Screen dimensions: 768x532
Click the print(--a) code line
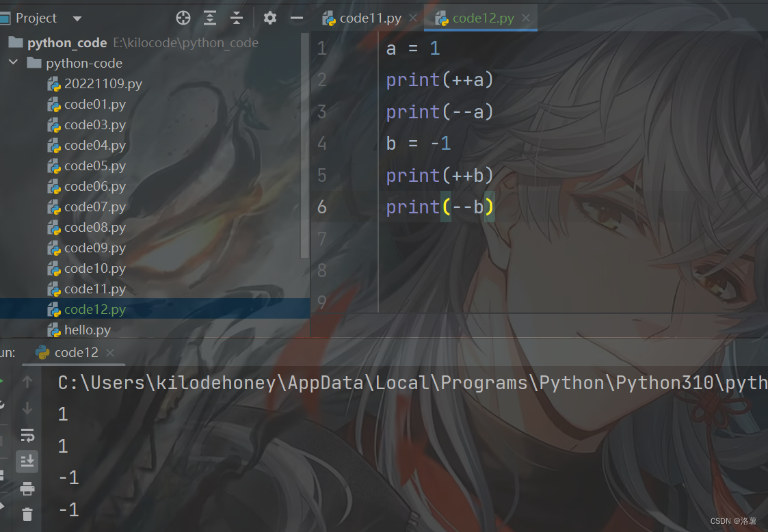click(x=439, y=112)
